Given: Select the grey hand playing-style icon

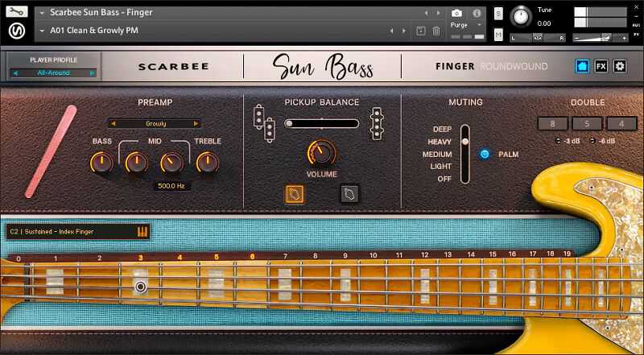Looking at the screenshot, I should coord(349,193).
